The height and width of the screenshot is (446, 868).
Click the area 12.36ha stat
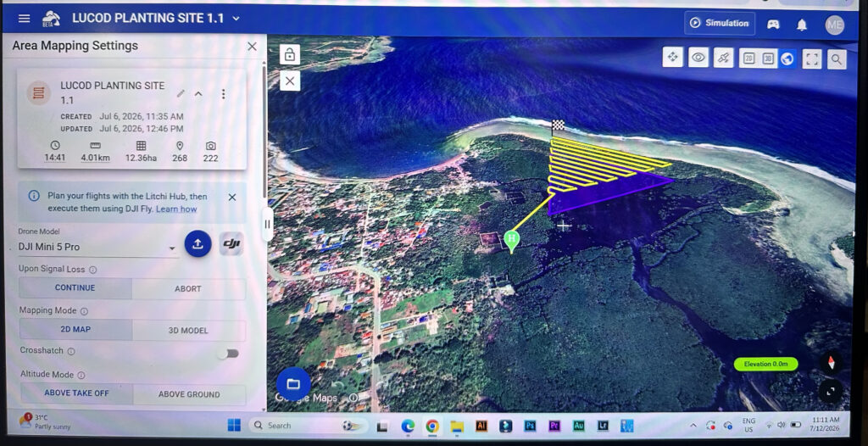coord(141,152)
